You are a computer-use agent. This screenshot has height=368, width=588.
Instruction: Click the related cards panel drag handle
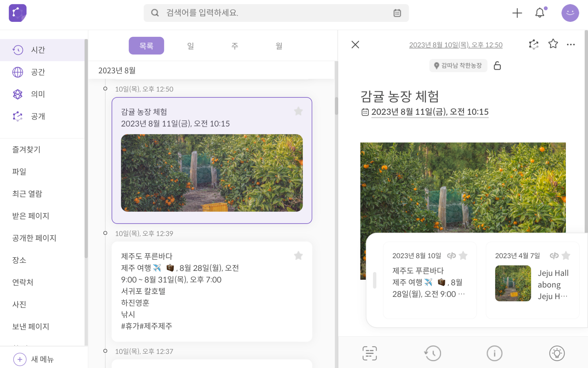point(374,280)
